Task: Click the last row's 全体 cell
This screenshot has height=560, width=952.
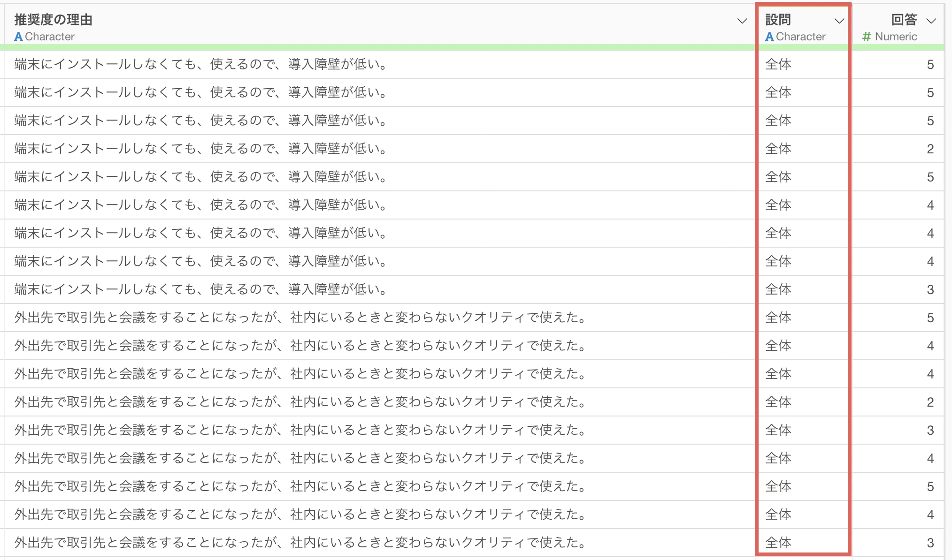Action: pyautogui.click(x=778, y=543)
